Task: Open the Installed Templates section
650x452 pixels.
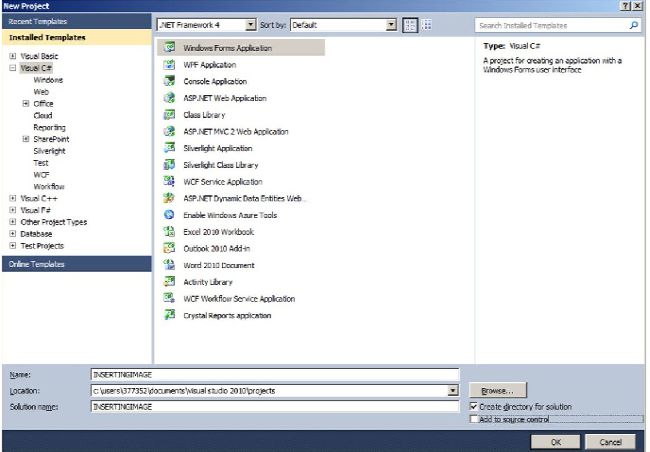Action: tap(77, 37)
